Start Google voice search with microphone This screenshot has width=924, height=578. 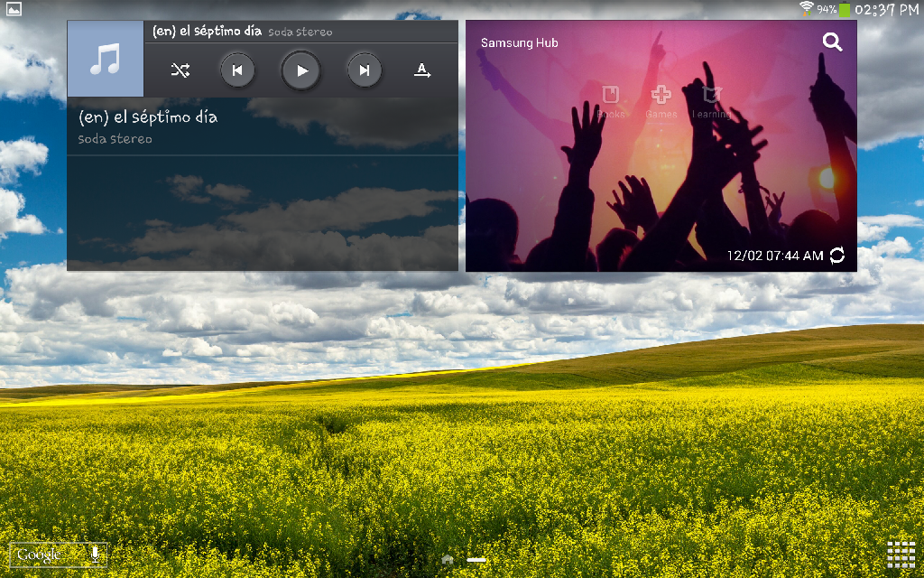[x=95, y=555]
